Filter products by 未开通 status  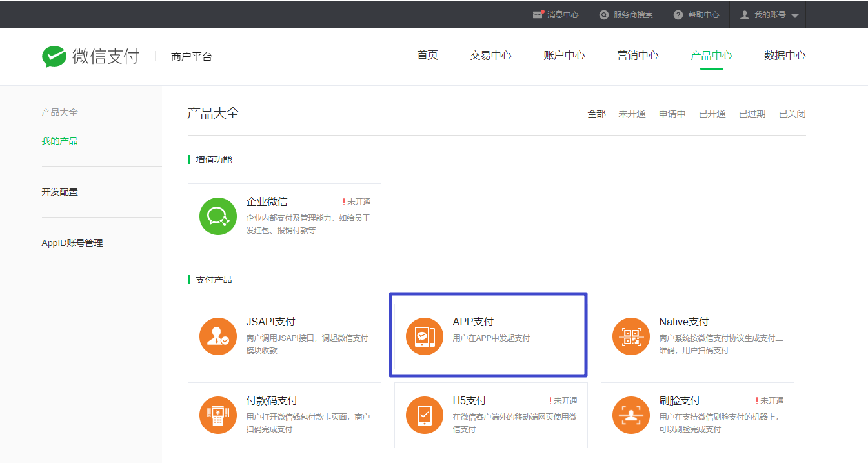[632, 114]
